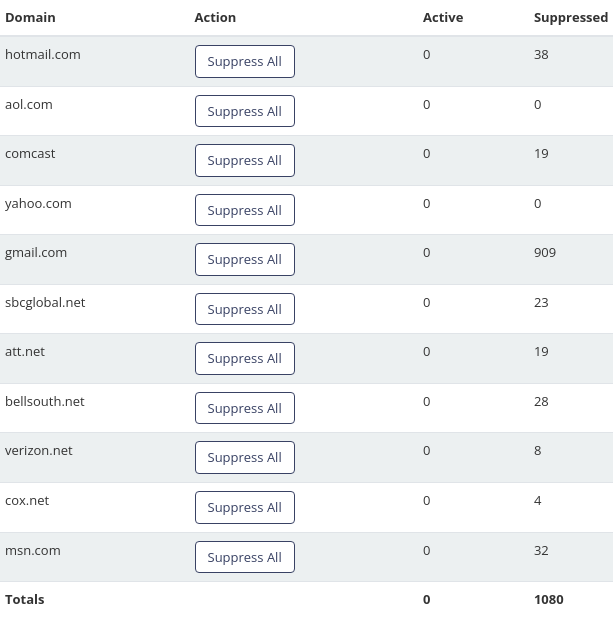Click the hotmail.com domain name
The height and width of the screenshot is (619, 613).
tap(43, 54)
